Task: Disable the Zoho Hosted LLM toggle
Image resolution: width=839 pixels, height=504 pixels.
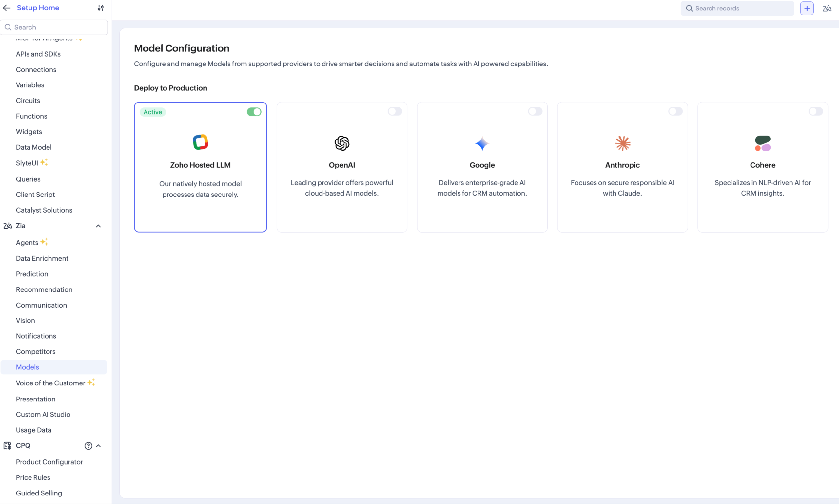Action: click(x=254, y=112)
